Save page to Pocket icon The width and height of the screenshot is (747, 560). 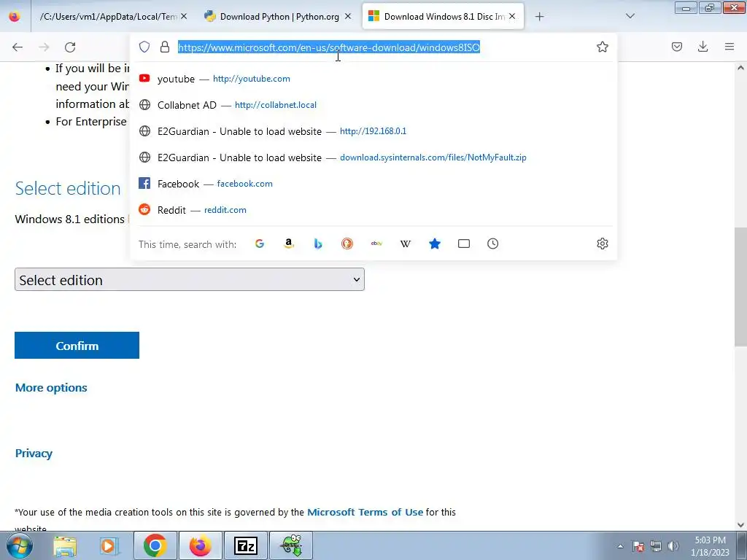click(x=676, y=47)
